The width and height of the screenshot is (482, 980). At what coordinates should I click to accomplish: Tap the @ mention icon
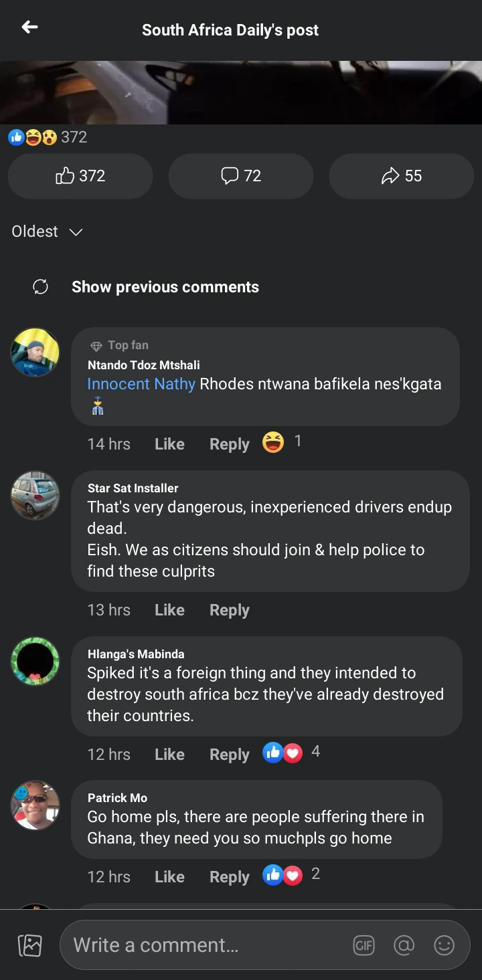(x=404, y=945)
